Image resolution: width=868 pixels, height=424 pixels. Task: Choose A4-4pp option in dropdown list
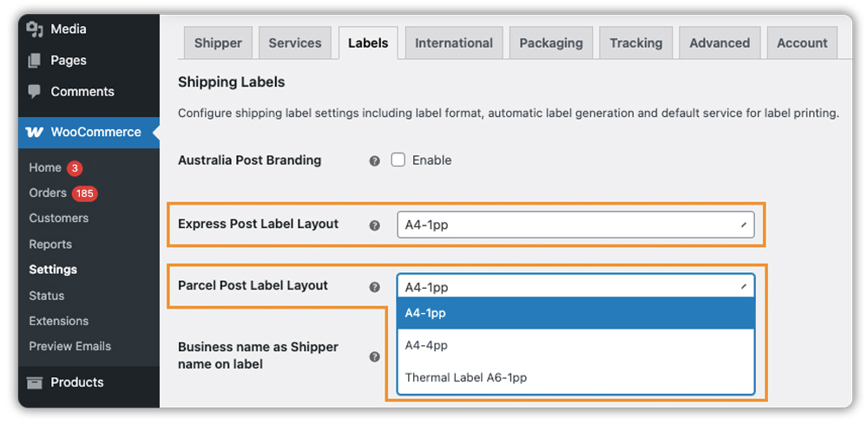575,345
